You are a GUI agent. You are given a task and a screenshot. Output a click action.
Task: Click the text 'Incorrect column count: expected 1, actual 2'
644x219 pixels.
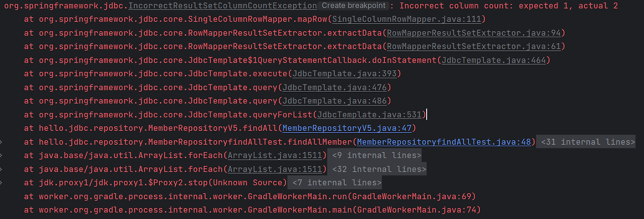(509, 6)
